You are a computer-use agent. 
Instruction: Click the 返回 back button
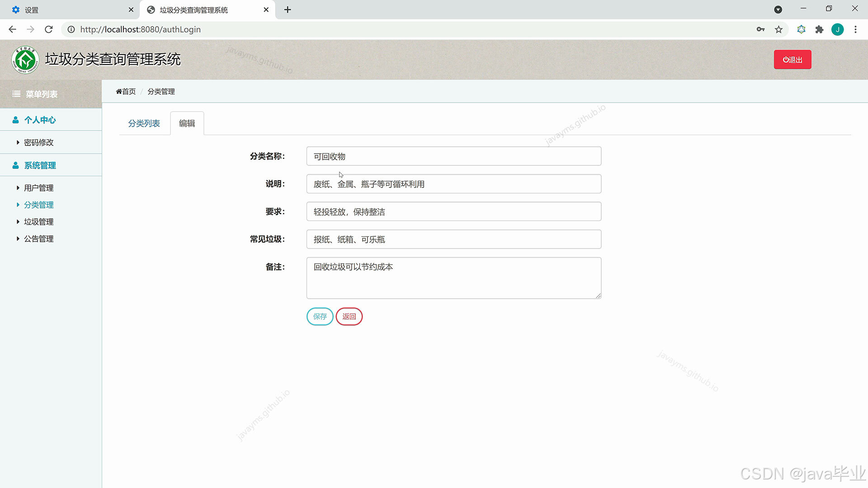[349, 316]
